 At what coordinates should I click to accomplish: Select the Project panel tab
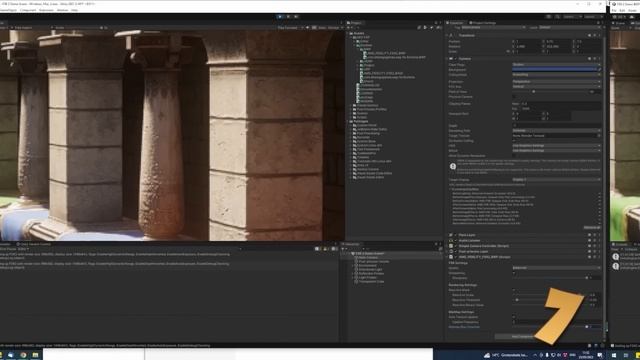point(355,23)
